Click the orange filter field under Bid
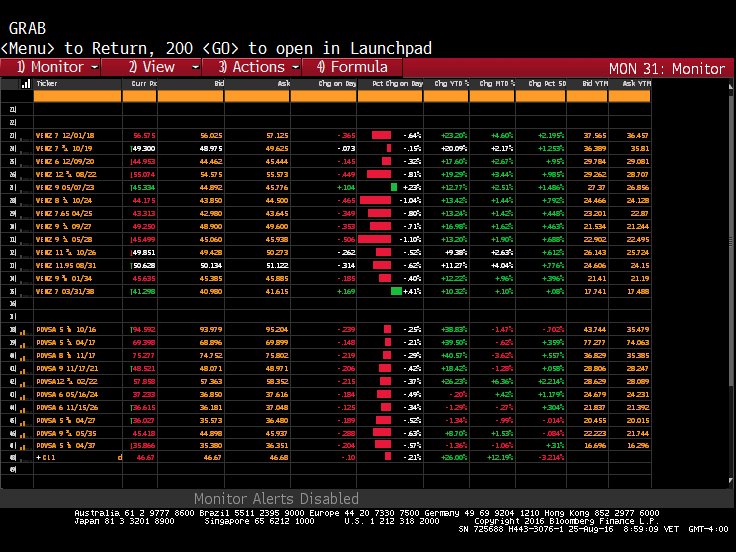This screenshot has width=736, height=552. tap(191, 96)
